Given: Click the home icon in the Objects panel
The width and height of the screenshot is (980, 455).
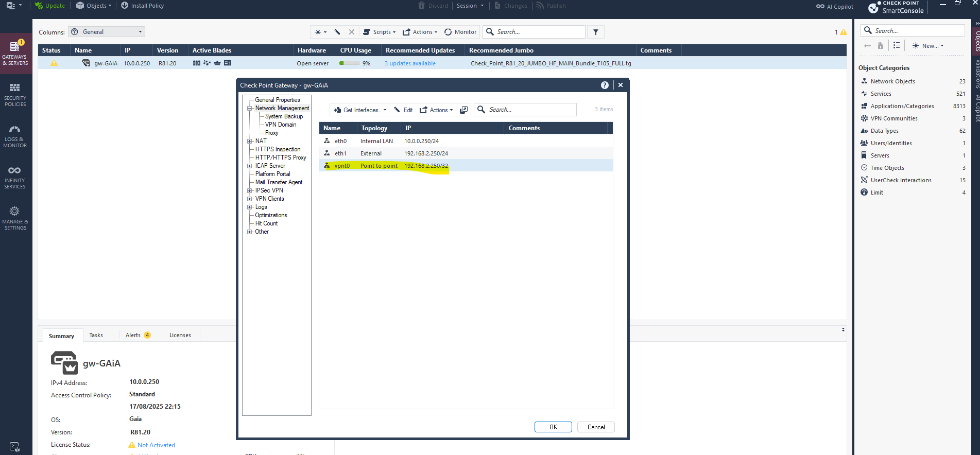Looking at the screenshot, I should (881, 46).
